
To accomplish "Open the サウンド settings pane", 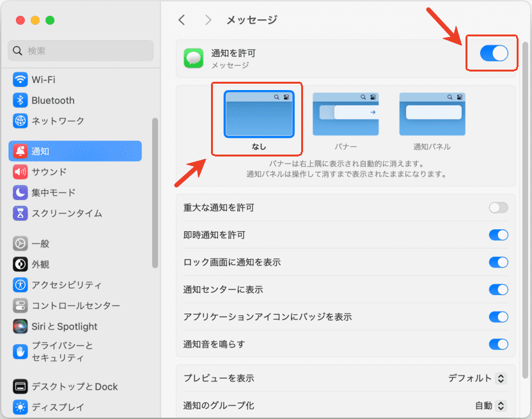I will (x=75, y=172).
